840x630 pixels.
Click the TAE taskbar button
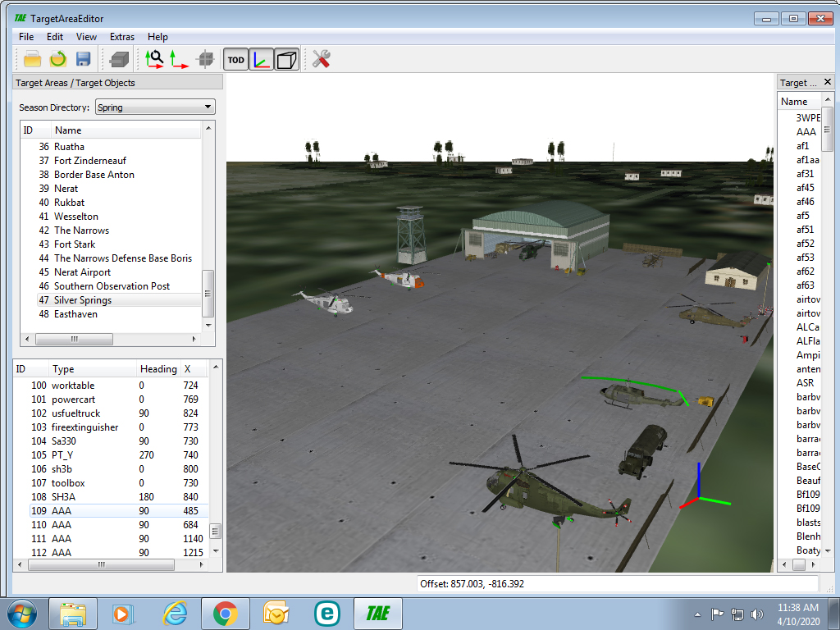(377, 614)
